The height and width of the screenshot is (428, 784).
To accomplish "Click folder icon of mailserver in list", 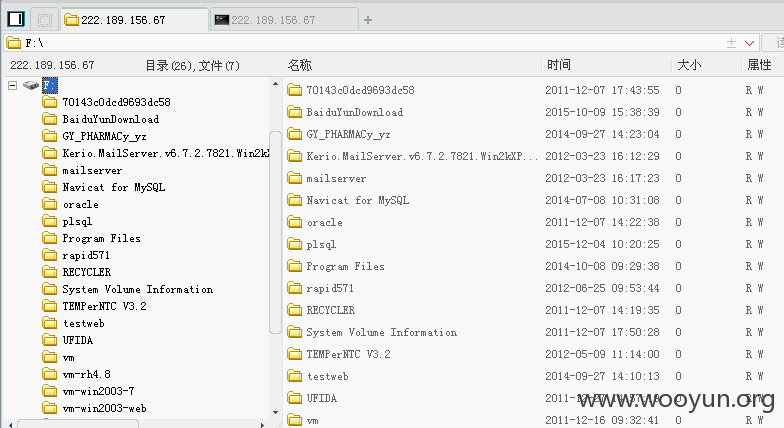I will coord(294,178).
